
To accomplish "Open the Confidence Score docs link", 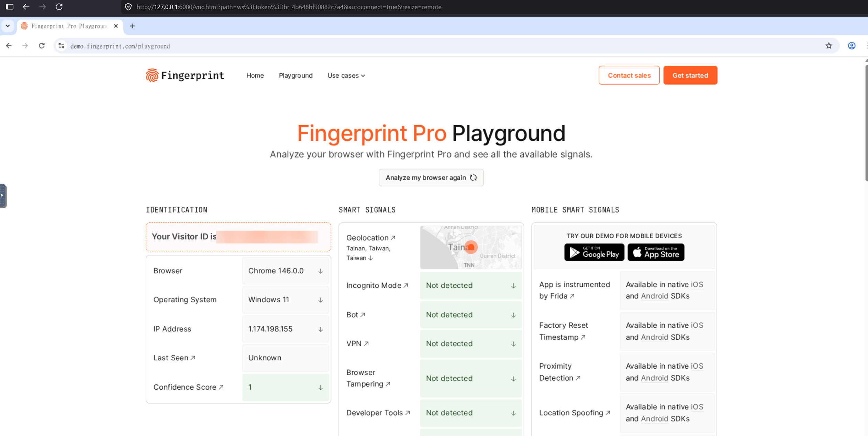I will point(188,387).
